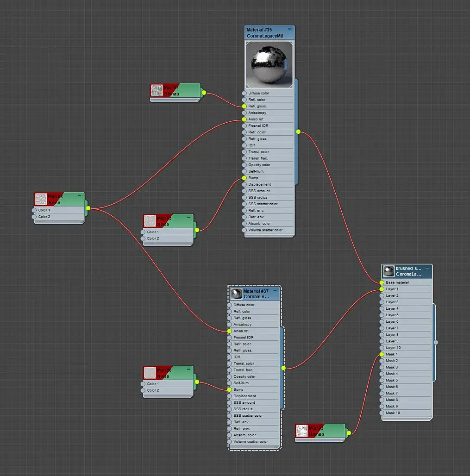Click Self-illum. socket on Material #35
The image size is (470, 476).
[x=244, y=171]
